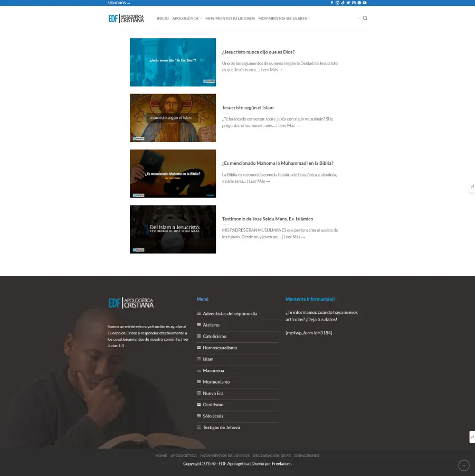The height and width of the screenshot is (476, 475).
Task: Visit the TikTok icon link
Action: coord(343,3)
